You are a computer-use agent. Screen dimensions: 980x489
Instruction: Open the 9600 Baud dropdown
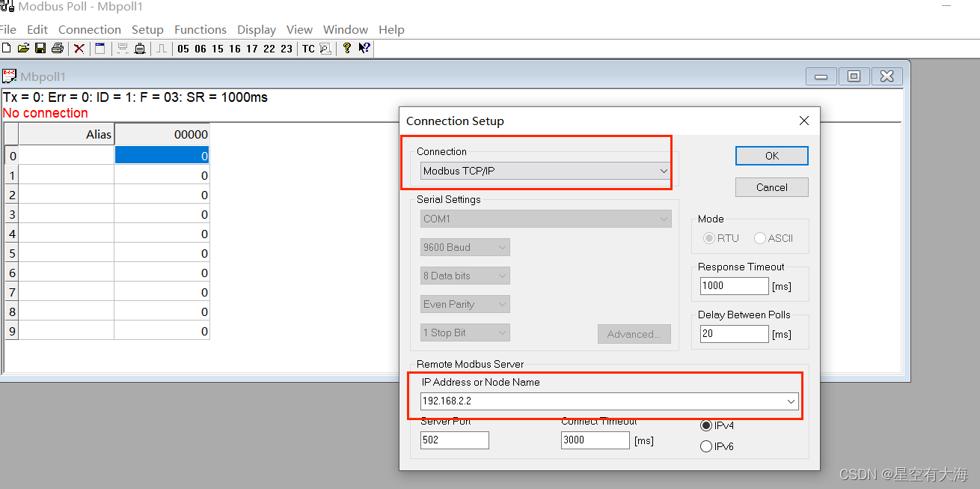pos(465,247)
